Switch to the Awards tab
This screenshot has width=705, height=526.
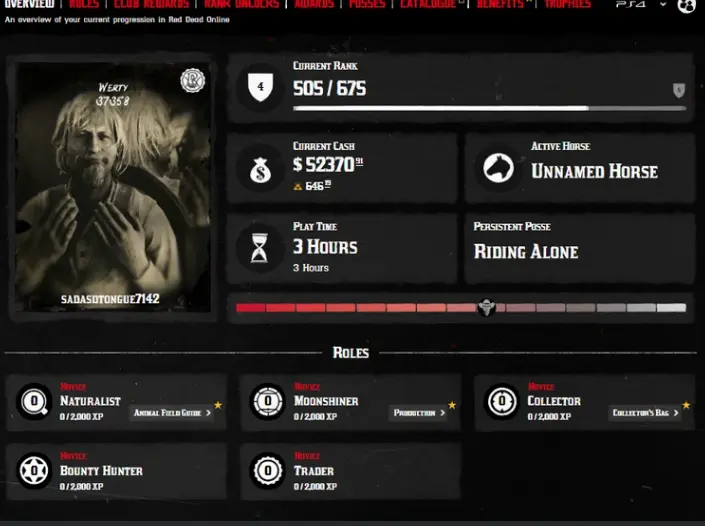coord(314,4)
